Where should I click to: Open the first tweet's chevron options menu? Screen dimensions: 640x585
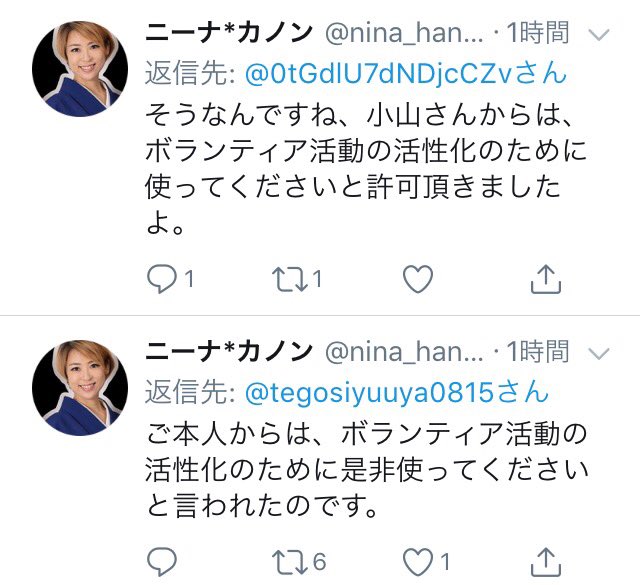[599, 35]
